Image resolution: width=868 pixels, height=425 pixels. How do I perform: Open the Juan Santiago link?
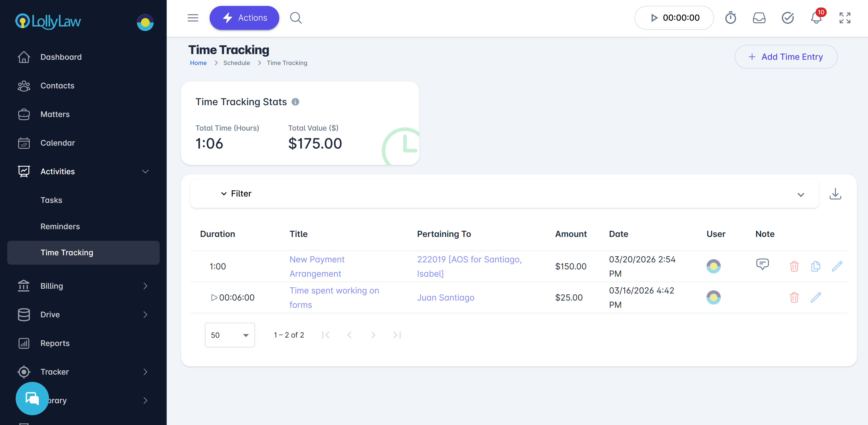pyautogui.click(x=445, y=298)
